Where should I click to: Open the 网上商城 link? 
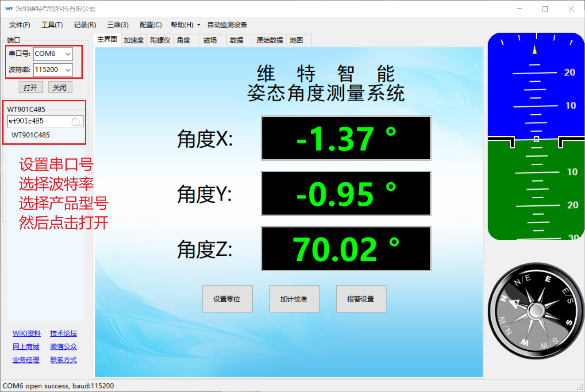coord(26,347)
